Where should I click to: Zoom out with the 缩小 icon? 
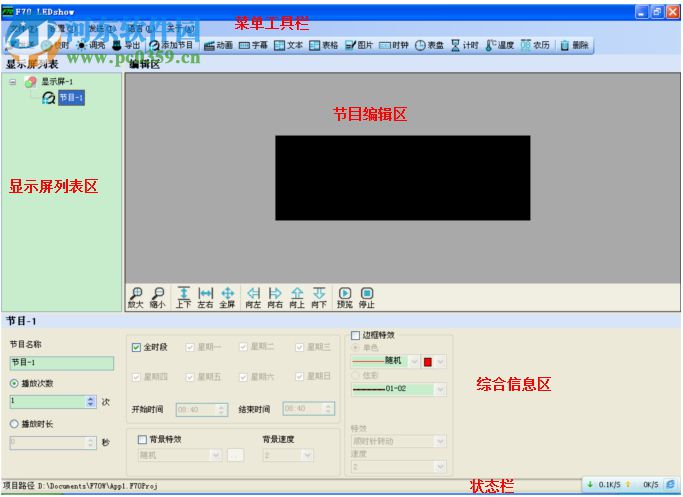tap(158, 298)
